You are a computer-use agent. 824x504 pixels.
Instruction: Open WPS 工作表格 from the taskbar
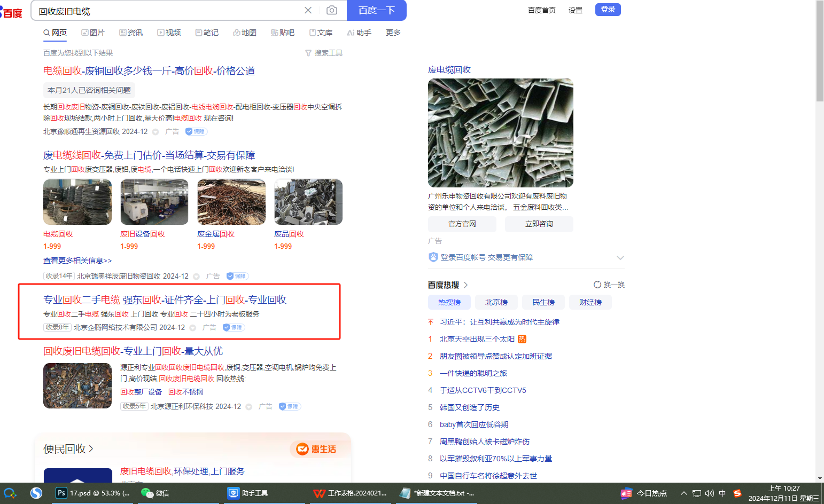click(350, 493)
